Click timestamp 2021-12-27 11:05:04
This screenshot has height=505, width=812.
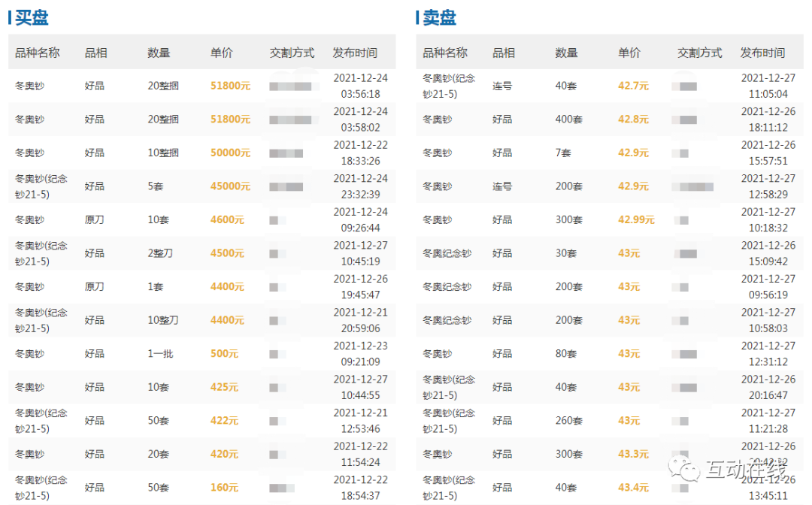tap(768, 86)
